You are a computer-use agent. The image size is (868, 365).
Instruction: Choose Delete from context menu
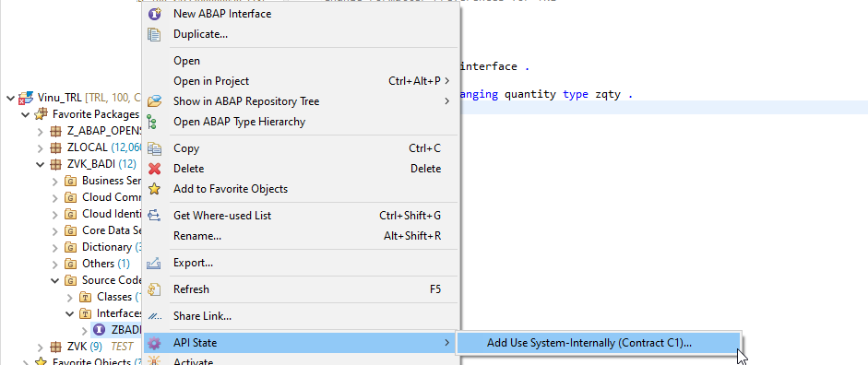301,169
